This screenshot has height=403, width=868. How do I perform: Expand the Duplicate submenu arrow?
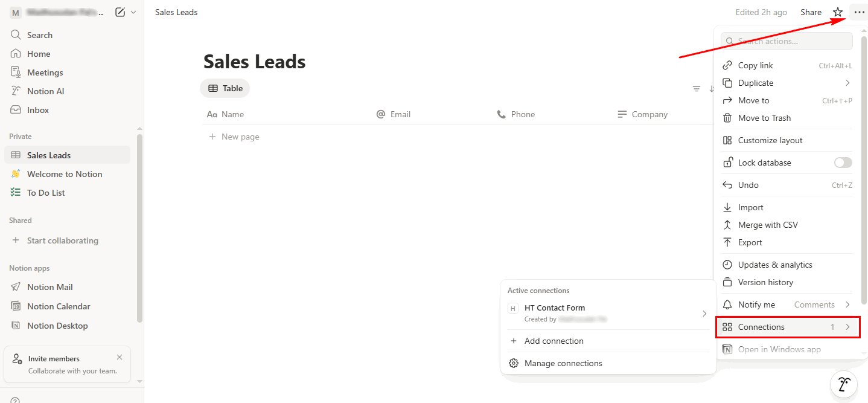(x=847, y=83)
